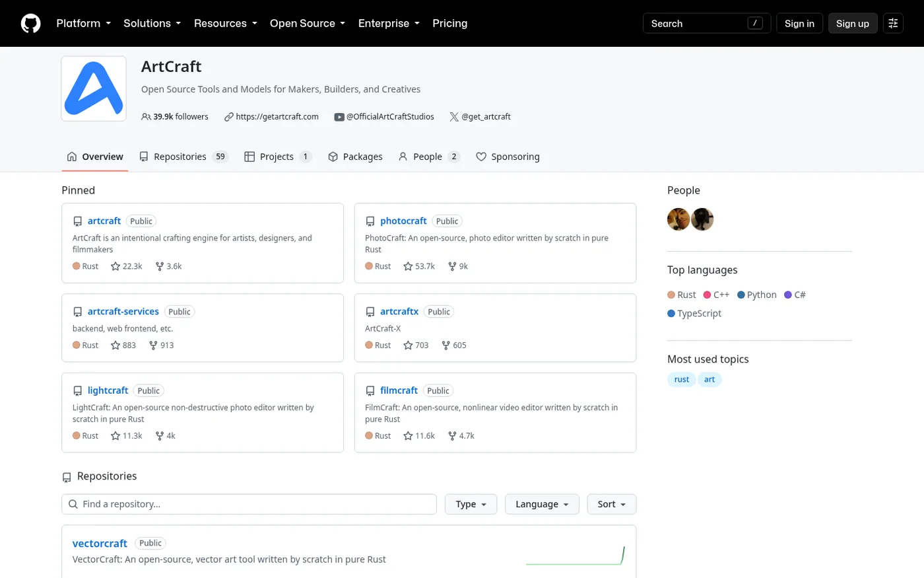Open the GitHub home logo
Viewport: 924px width, 578px height.
click(x=30, y=23)
